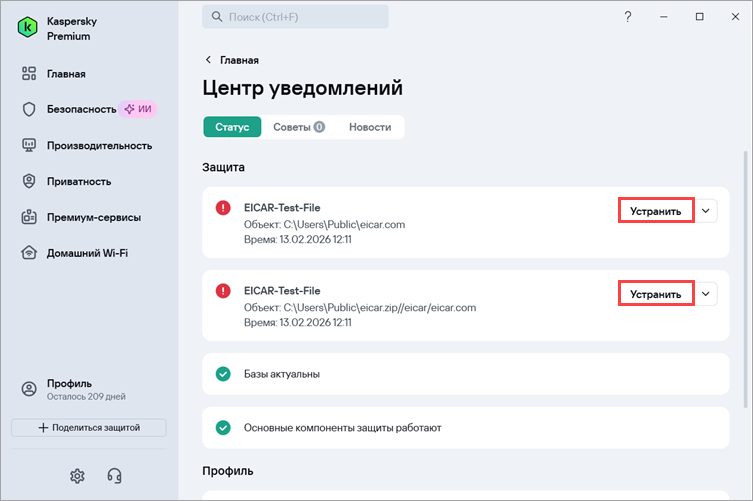This screenshot has height=501, width=753.
Task: Open Профиль with 209 days remaining
Action: point(73,390)
